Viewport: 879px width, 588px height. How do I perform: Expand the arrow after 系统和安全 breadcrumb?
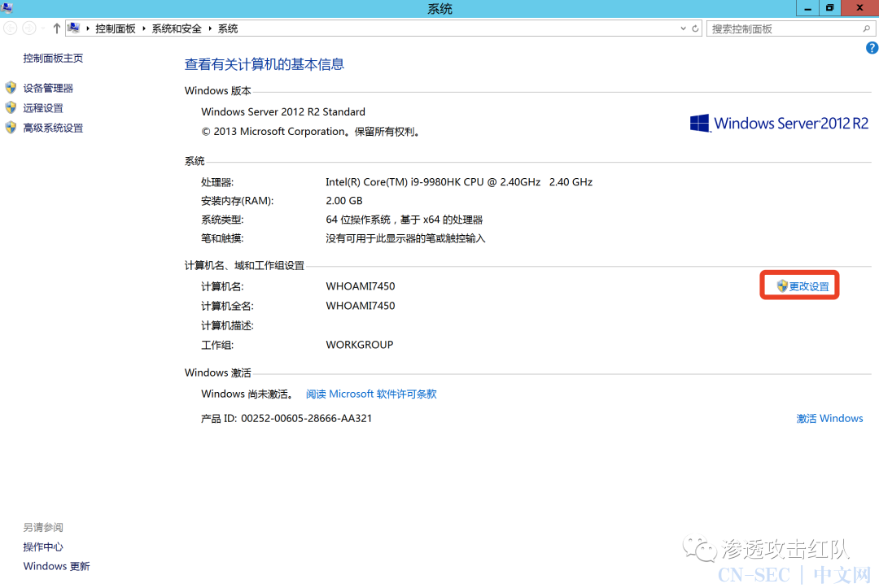click(210, 28)
